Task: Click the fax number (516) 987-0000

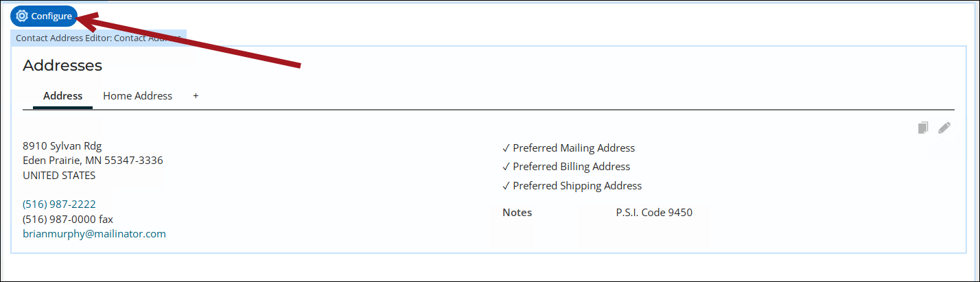Action: [68, 220]
